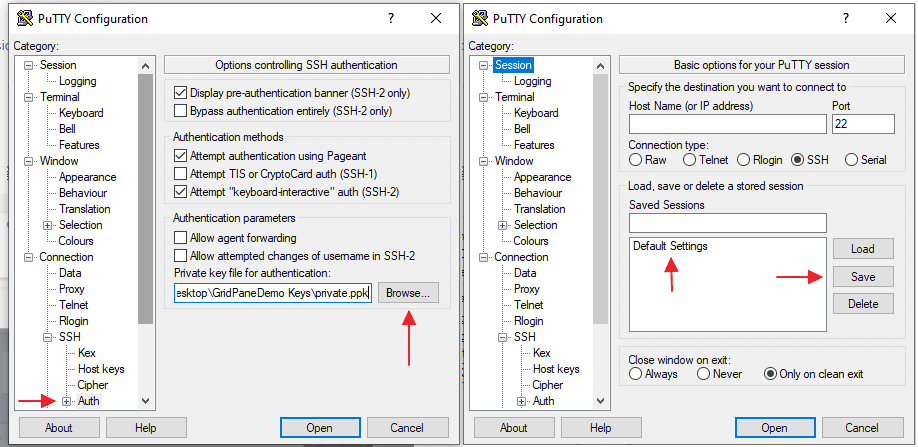This screenshot has width=918, height=447.
Task: Select Auth category in left window
Action: tap(88, 401)
